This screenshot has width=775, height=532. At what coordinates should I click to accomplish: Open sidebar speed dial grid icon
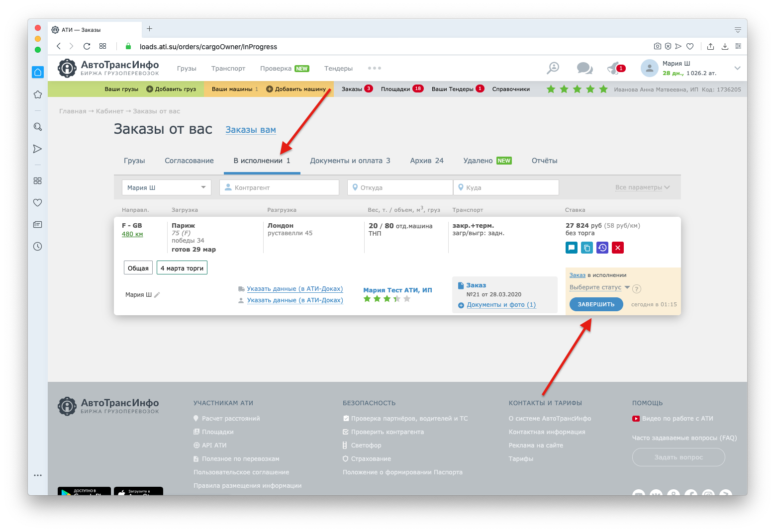(x=38, y=181)
